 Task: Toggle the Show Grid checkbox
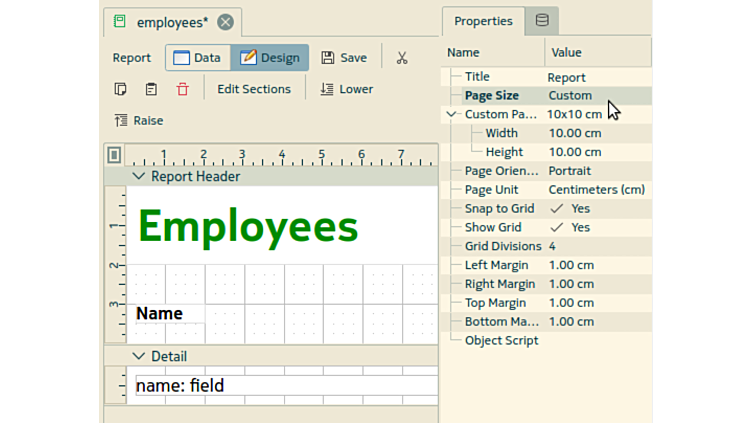click(x=557, y=228)
